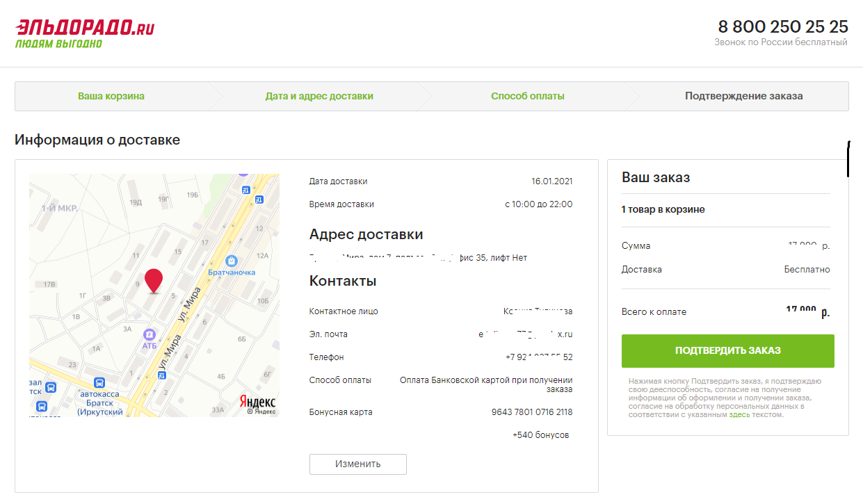Open the green здесь link
Viewport: 863px width, 504px height.
[x=739, y=415]
